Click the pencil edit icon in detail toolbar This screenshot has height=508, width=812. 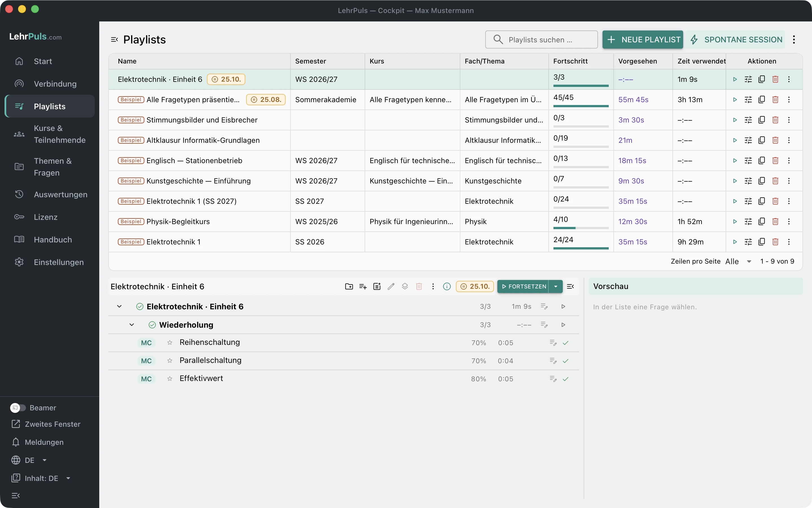(x=391, y=286)
